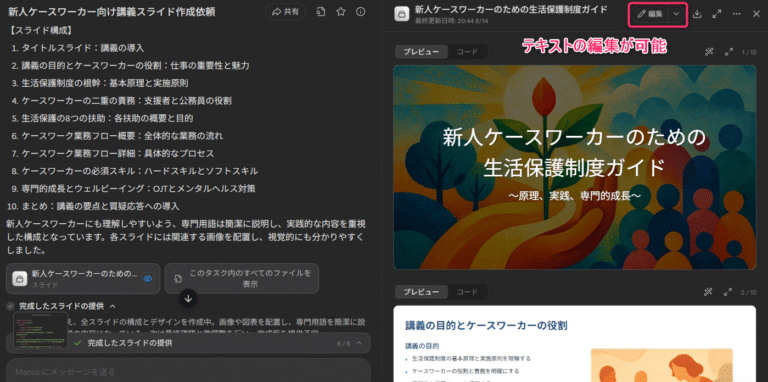The height and width of the screenshot is (382, 768).
Task: Download the slide deck via the download icon
Action: coord(697,14)
